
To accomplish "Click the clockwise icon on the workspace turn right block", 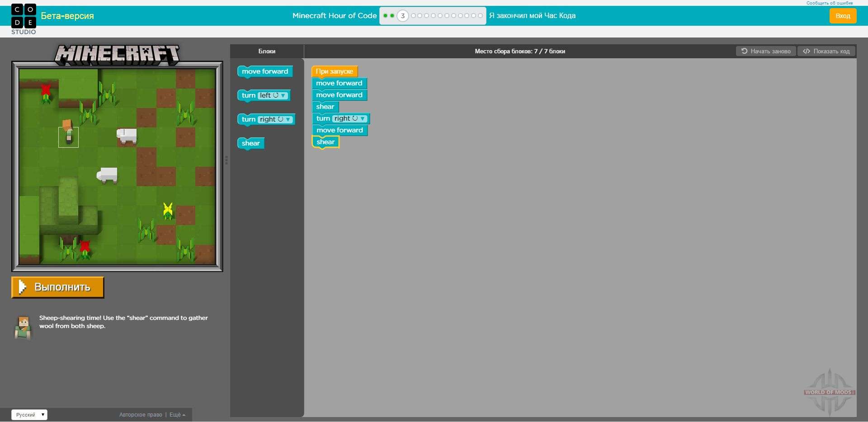I will [x=355, y=118].
